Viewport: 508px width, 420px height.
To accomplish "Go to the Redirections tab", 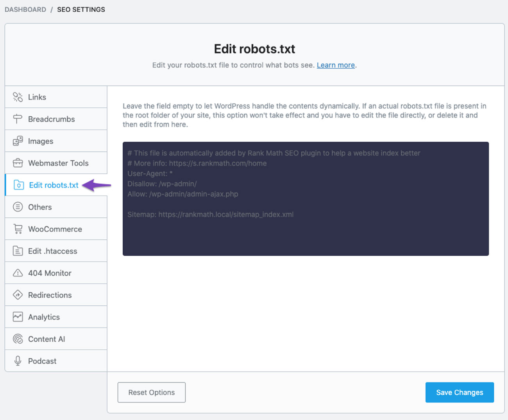I will tap(56, 295).
